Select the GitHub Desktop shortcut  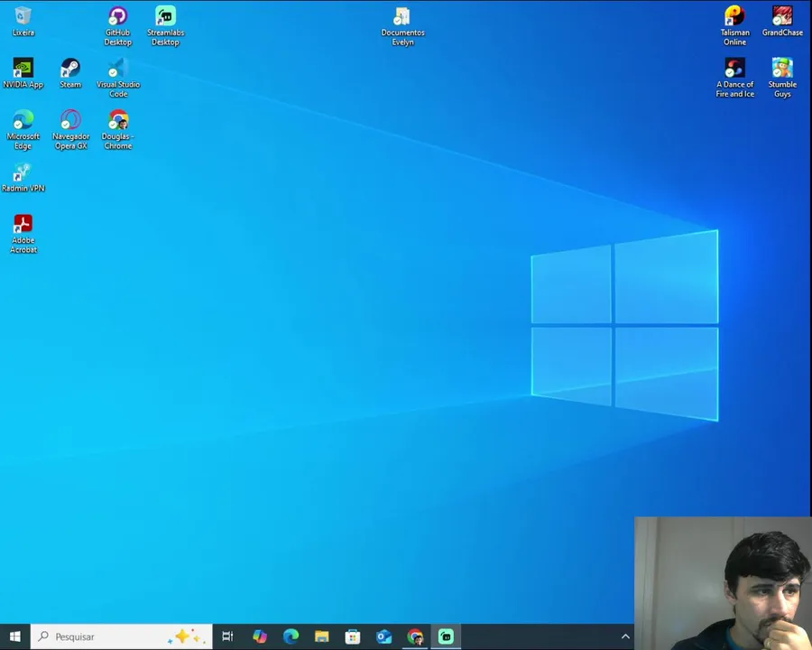pyautogui.click(x=117, y=26)
